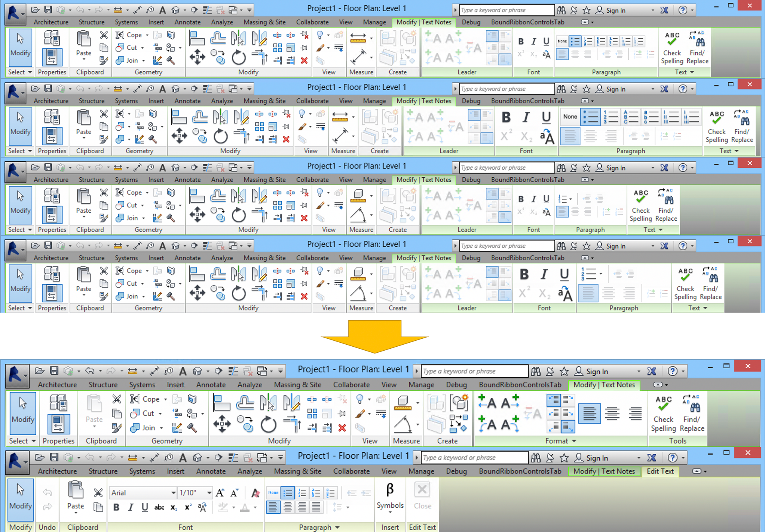Click the undo arrow in the Undo panel
The image size is (765, 532).
(x=47, y=493)
